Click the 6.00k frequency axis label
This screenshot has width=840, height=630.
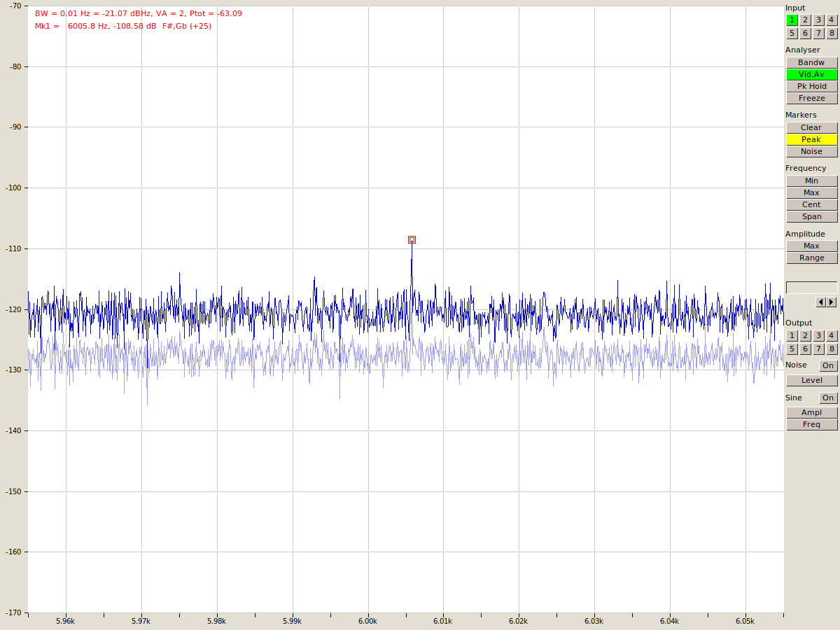click(367, 621)
